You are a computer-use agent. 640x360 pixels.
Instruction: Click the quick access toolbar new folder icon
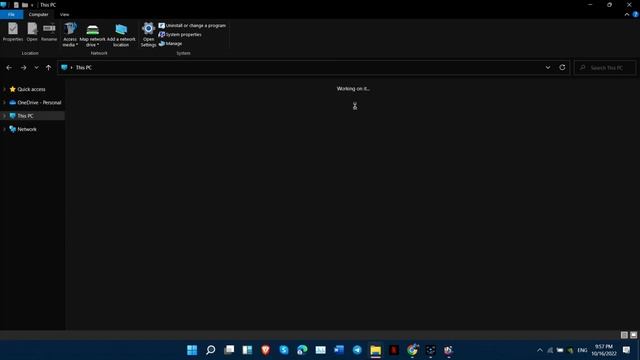point(24,5)
